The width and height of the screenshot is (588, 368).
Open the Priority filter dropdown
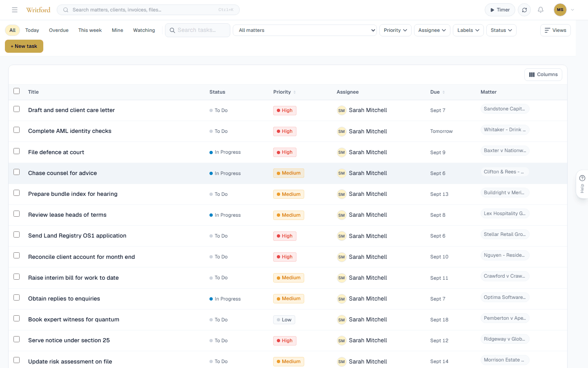coord(395,30)
